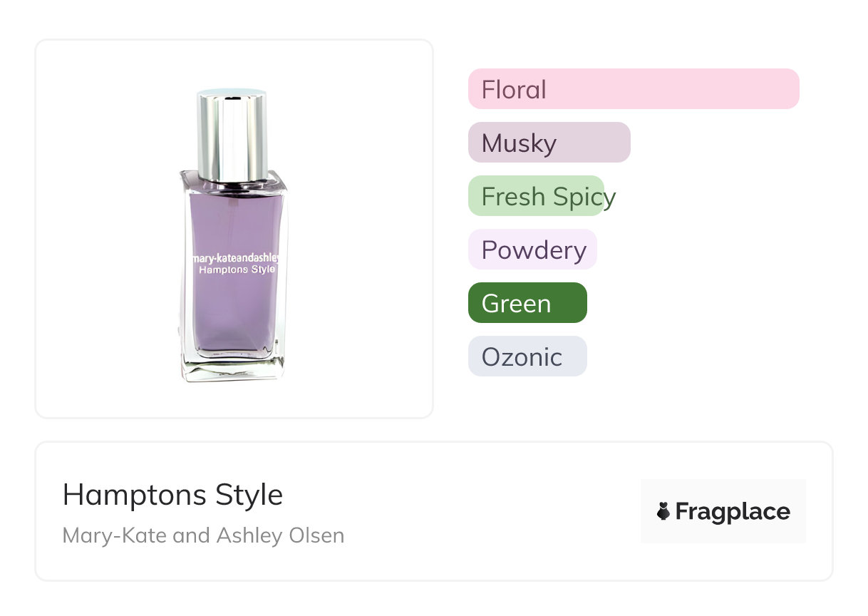The height and width of the screenshot is (616, 868).
Task: Click the Powdery label text
Action: tap(534, 250)
